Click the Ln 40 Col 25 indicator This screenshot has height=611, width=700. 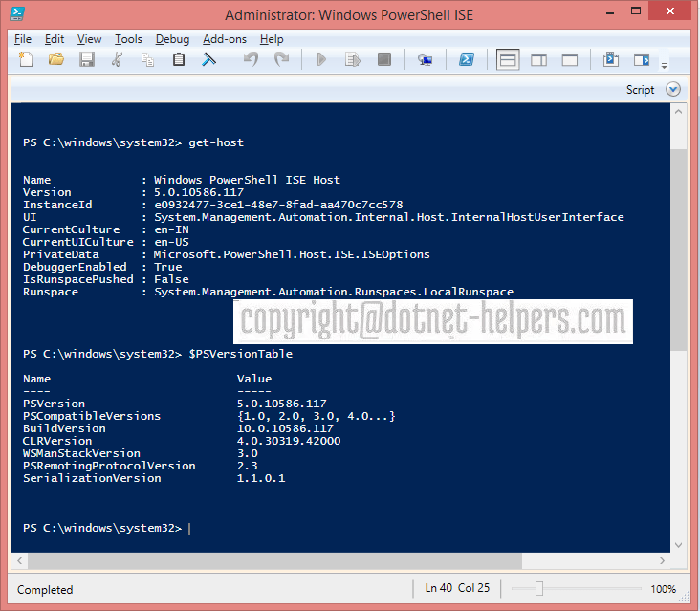click(x=458, y=588)
